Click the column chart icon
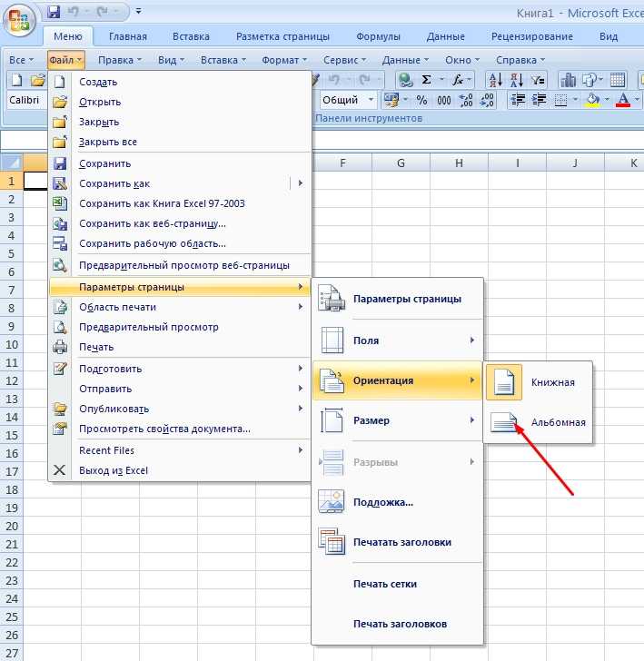This screenshot has width=644, height=661. [x=568, y=80]
